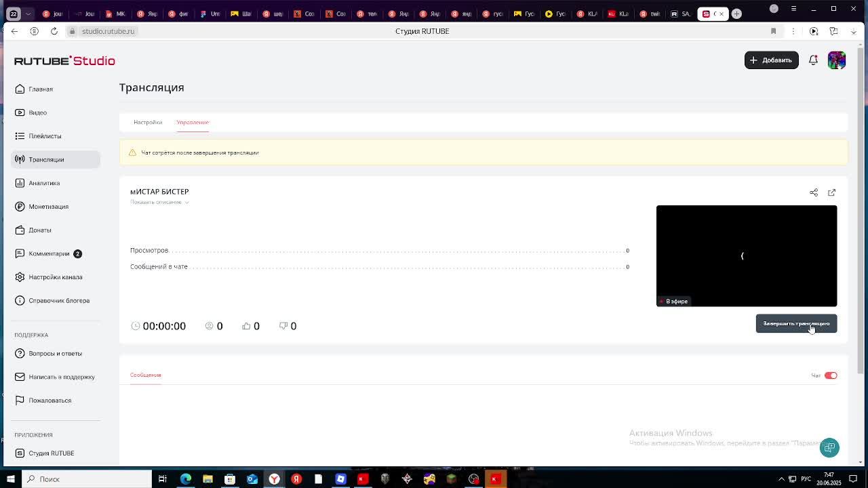Click the dislikes thumbs-down counter icon
The width and height of the screenshot is (868, 488).
coord(283,326)
